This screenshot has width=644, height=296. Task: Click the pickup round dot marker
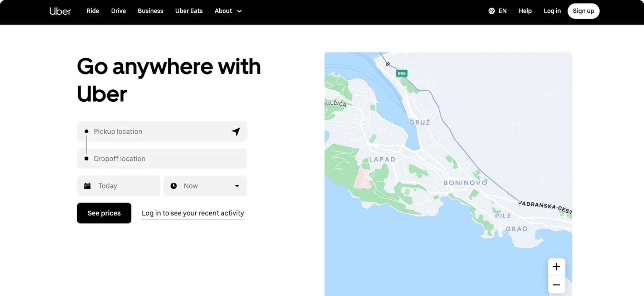[x=86, y=132]
